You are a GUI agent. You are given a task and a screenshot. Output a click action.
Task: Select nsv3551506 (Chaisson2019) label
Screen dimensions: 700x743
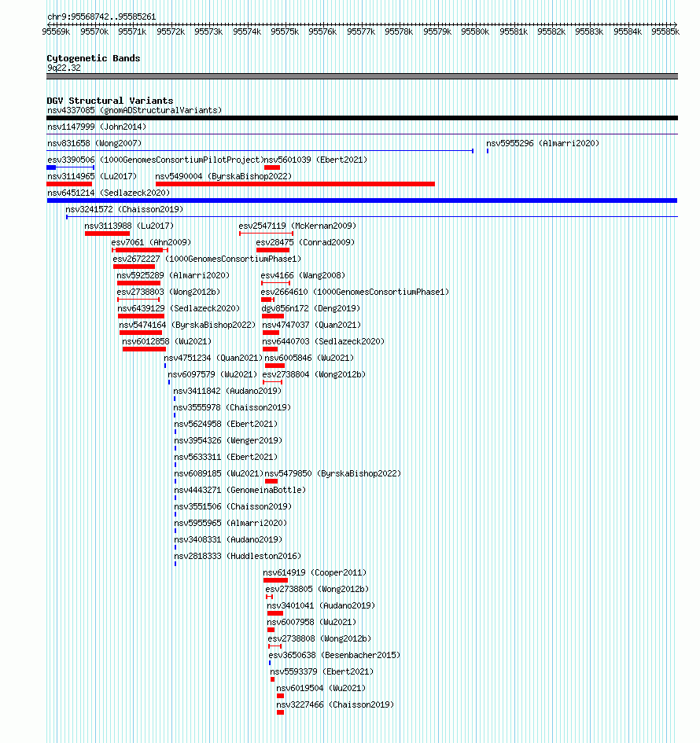tap(233, 507)
